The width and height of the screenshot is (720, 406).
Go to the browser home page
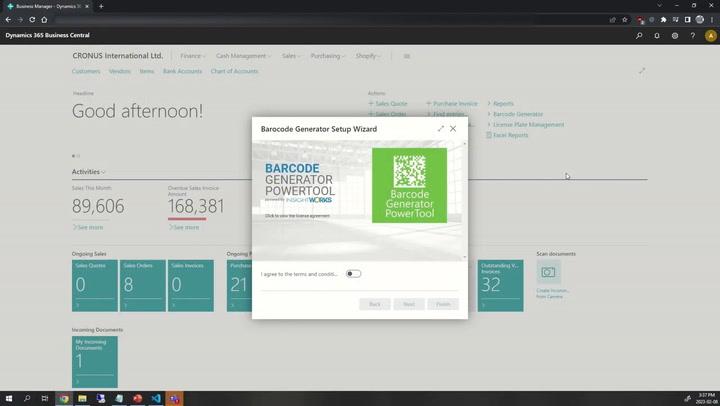(x=44, y=20)
